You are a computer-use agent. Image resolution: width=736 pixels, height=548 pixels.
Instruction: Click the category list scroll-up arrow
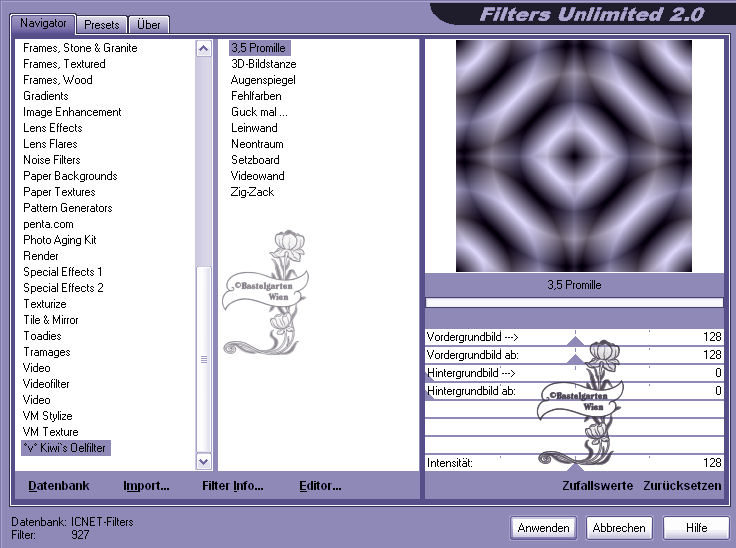click(203, 48)
